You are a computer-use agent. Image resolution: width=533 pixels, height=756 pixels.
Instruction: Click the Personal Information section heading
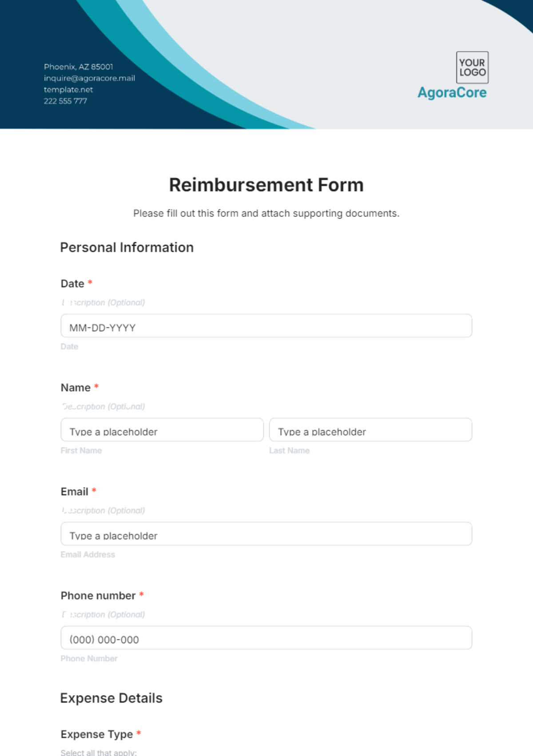pos(127,248)
